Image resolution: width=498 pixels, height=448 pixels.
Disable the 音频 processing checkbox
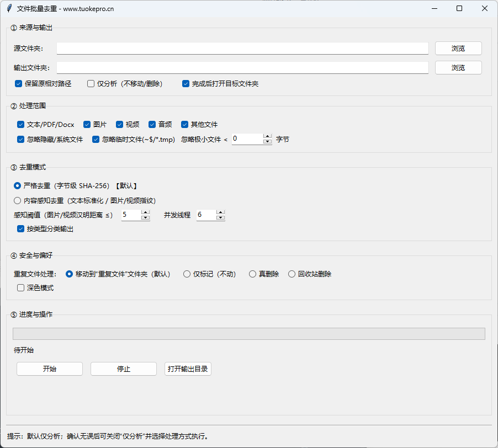(152, 124)
